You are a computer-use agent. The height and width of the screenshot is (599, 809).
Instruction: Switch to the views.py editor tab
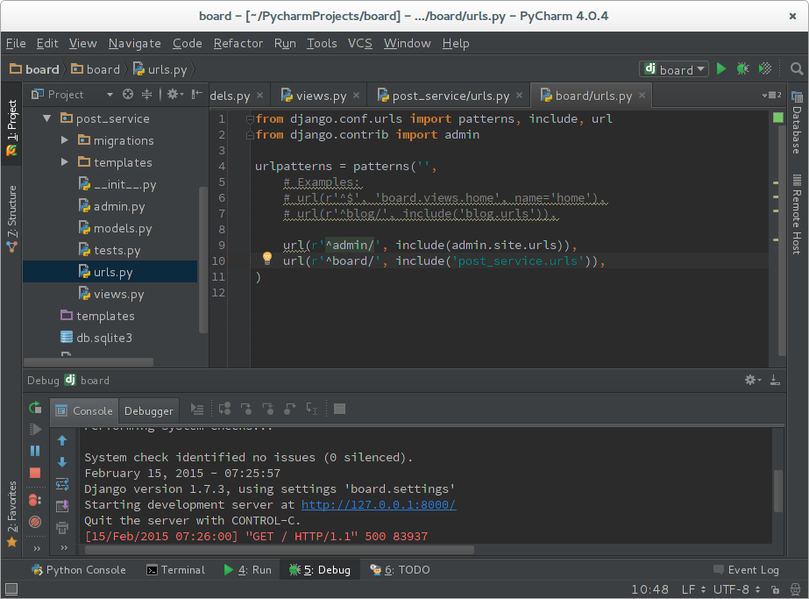click(x=320, y=95)
